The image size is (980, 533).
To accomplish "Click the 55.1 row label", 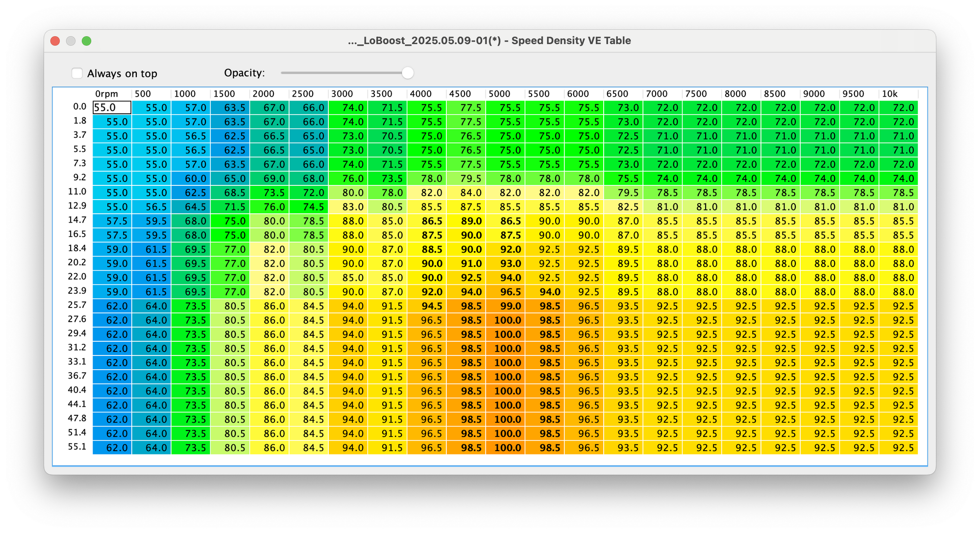I will (x=77, y=447).
